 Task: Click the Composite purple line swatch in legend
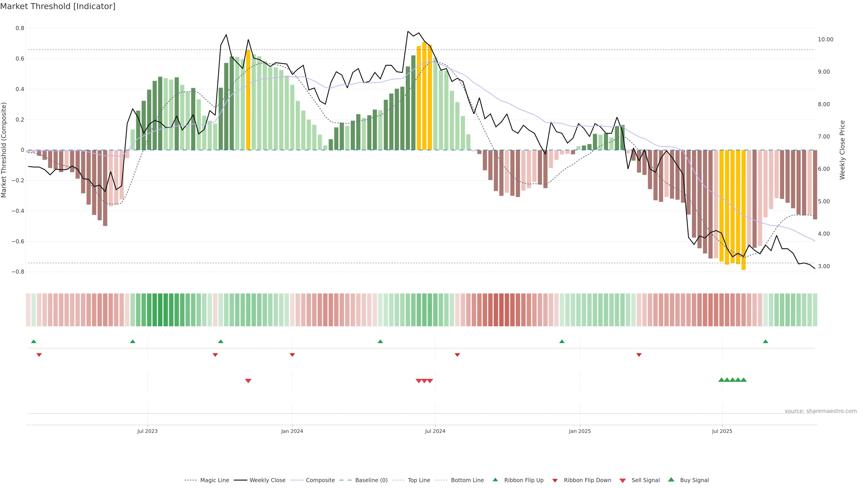tap(297, 480)
